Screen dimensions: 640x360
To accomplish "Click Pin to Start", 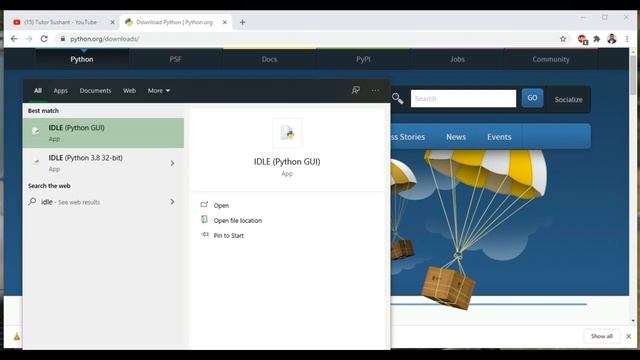I will (x=229, y=236).
